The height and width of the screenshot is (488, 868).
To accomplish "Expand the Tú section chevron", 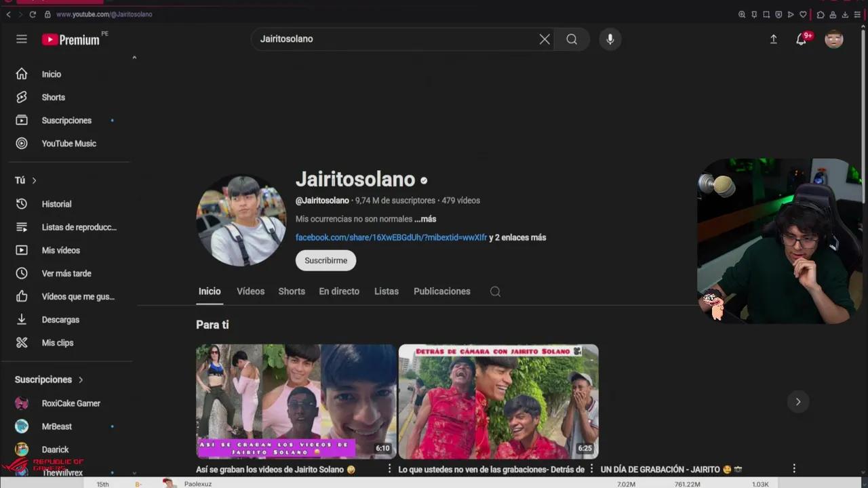I will (x=34, y=180).
